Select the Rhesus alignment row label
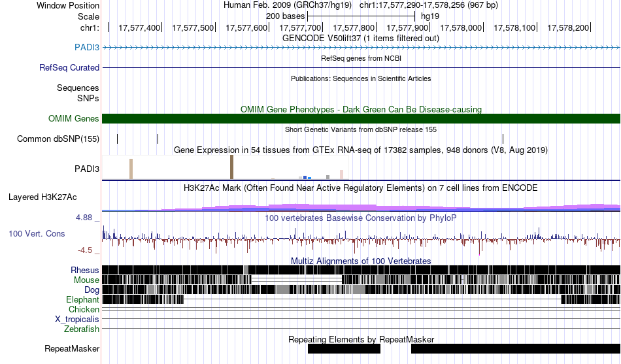The width and height of the screenshot is (621, 364). [85, 270]
